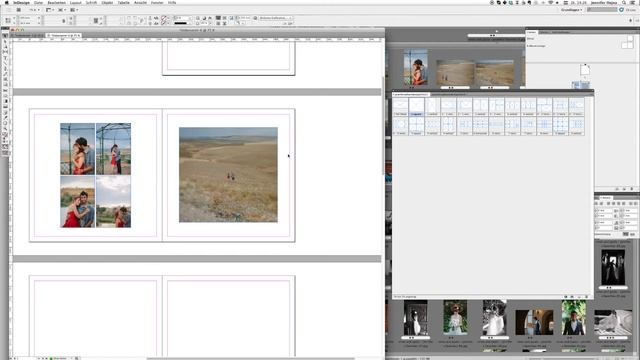This screenshot has height=360, width=640.
Task: Open the Datei menu
Action: (x=38, y=2)
